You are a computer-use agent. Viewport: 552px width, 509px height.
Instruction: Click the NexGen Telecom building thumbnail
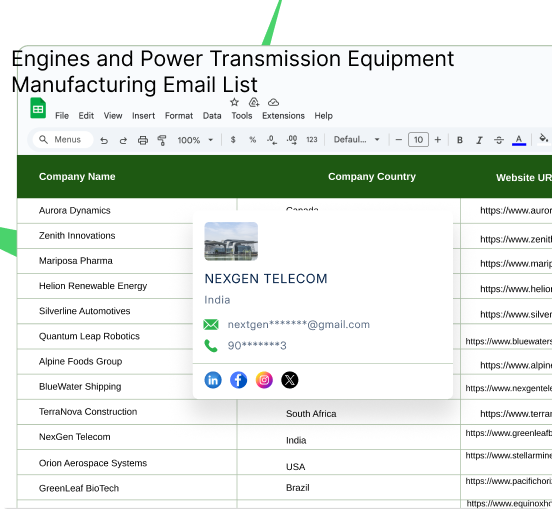(231, 241)
